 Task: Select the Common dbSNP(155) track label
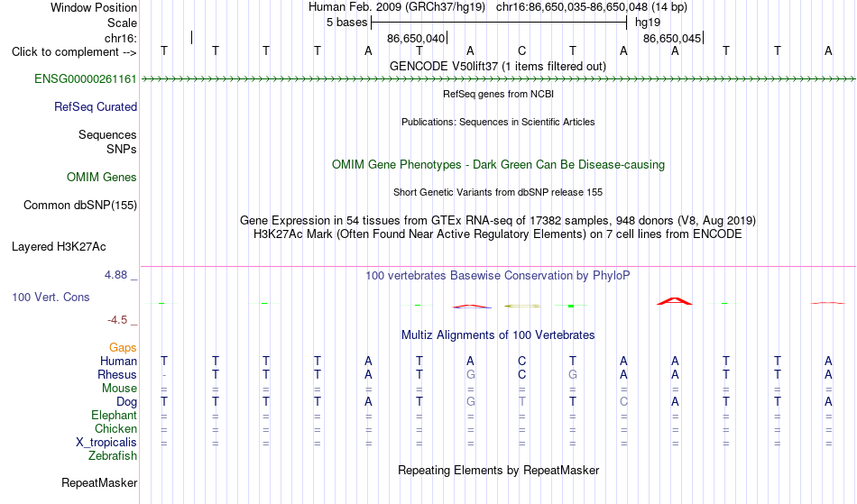tap(80, 206)
